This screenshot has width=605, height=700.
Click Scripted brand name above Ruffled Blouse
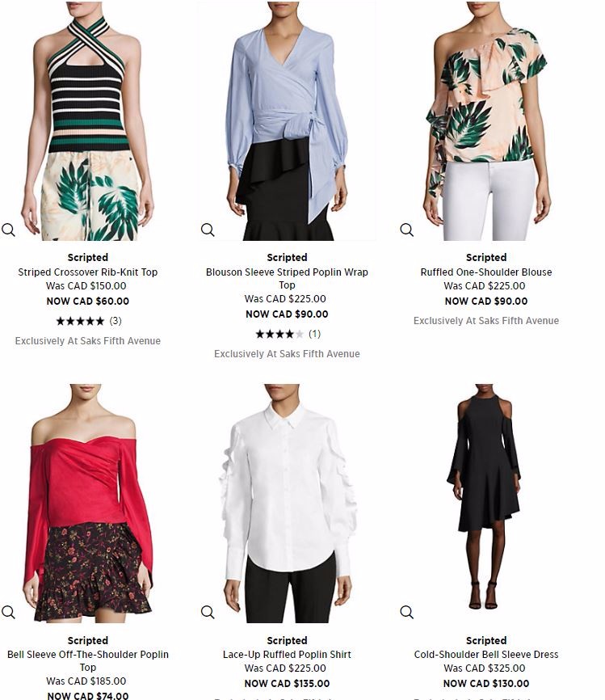486,258
